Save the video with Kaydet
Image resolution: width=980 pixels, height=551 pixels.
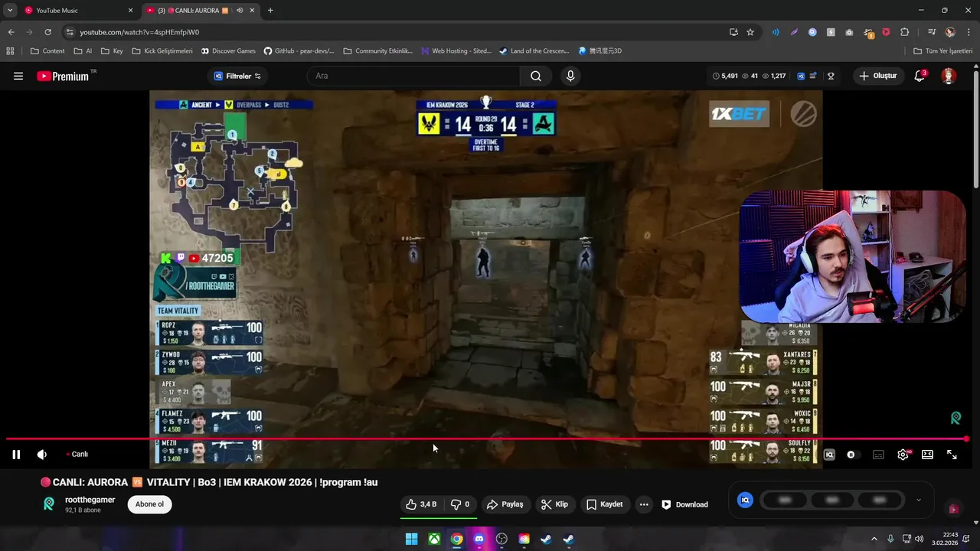[605, 504]
